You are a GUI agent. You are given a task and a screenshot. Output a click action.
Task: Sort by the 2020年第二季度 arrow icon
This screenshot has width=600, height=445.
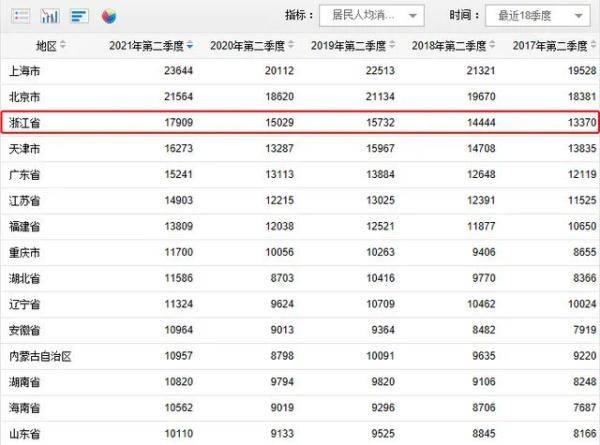tap(291, 46)
